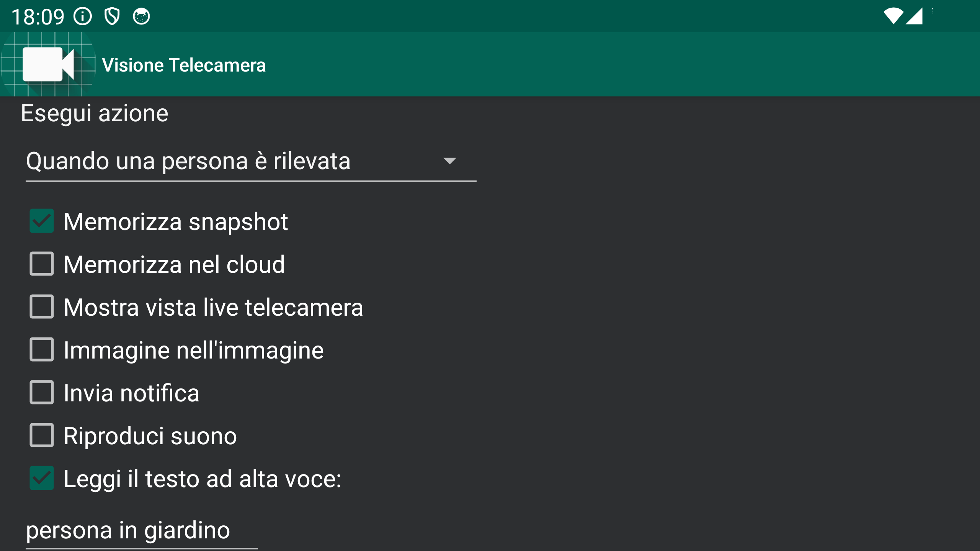Tap the Memorizza nel cloud label text
Screen dimensions: 980x551
[x=174, y=264]
